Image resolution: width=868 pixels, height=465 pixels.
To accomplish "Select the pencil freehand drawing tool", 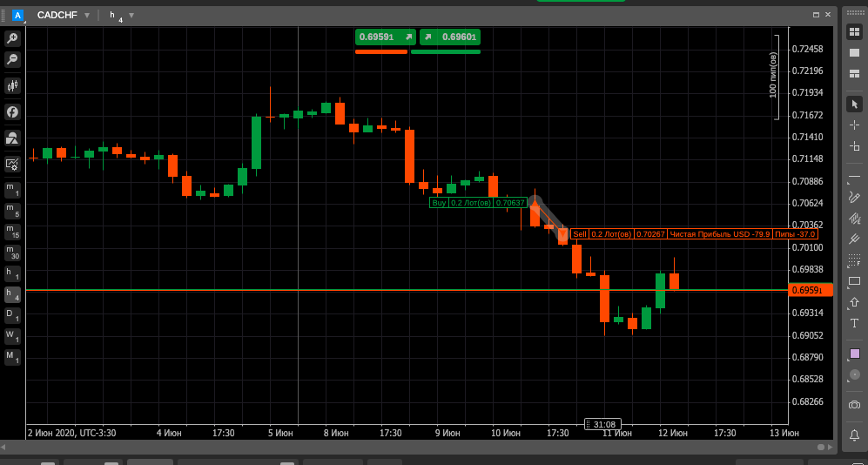I will (x=854, y=197).
